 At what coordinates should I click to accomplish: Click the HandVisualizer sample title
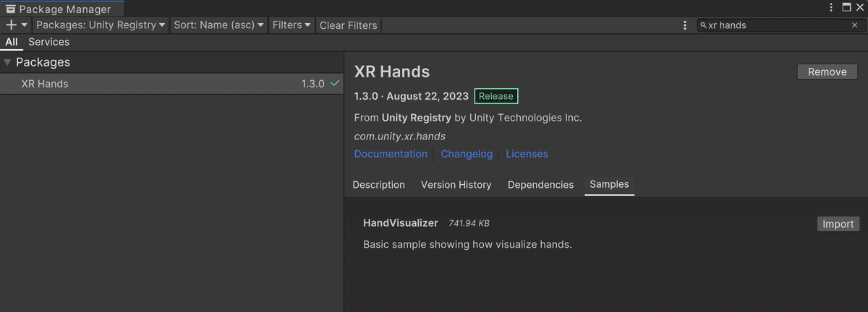tap(401, 223)
